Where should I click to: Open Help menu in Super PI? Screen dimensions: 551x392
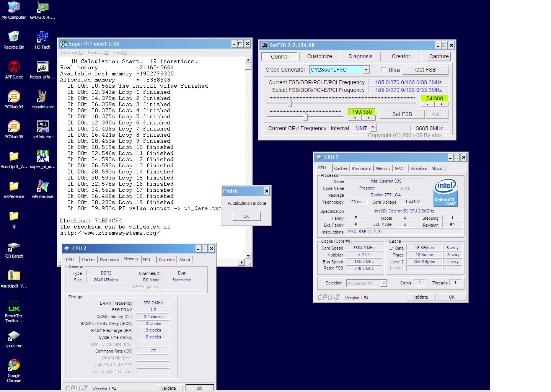(121, 52)
